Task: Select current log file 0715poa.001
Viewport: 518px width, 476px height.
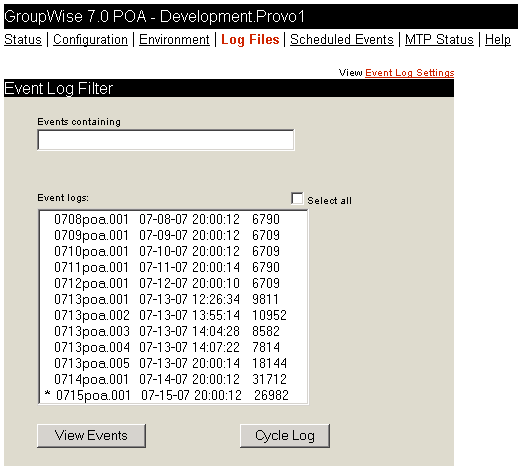Action: [x=173, y=395]
